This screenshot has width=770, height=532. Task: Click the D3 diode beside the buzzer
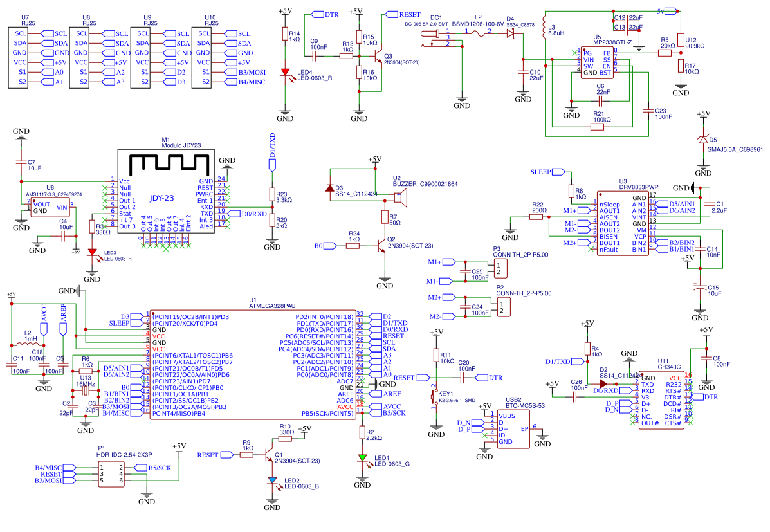pos(330,188)
